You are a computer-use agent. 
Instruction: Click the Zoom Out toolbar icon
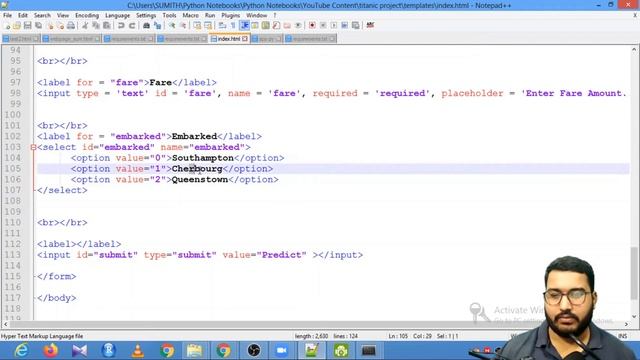pos(183,26)
